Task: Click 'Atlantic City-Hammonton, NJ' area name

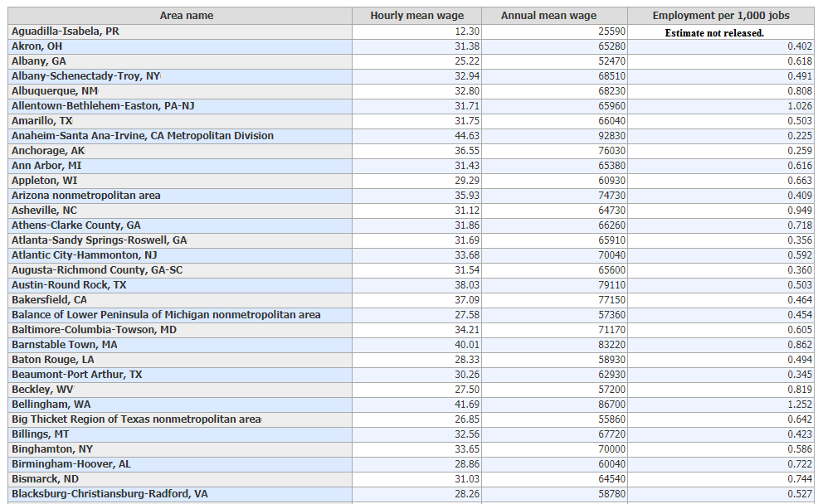Action: 84,255
